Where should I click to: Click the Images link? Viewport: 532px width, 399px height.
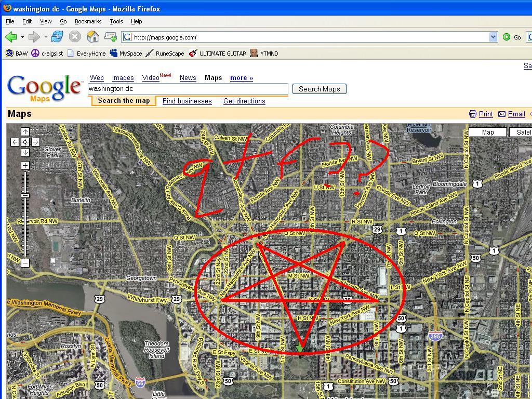[123, 78]
